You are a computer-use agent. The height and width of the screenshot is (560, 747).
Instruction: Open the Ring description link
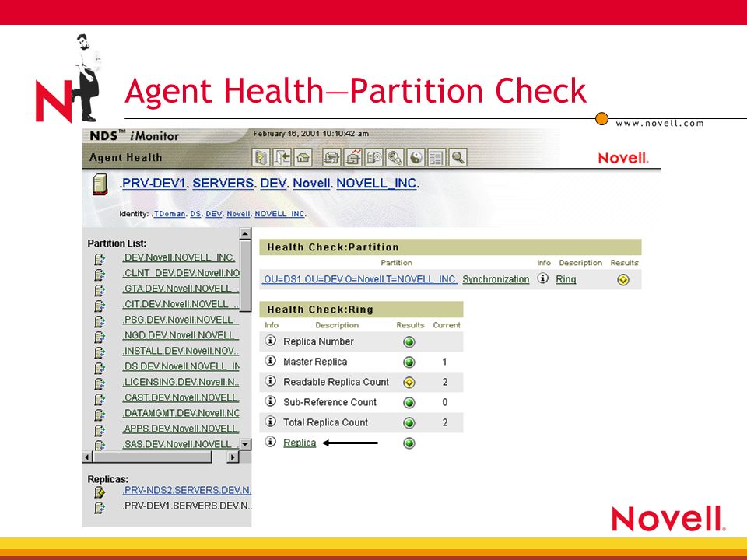click(566, 279)
